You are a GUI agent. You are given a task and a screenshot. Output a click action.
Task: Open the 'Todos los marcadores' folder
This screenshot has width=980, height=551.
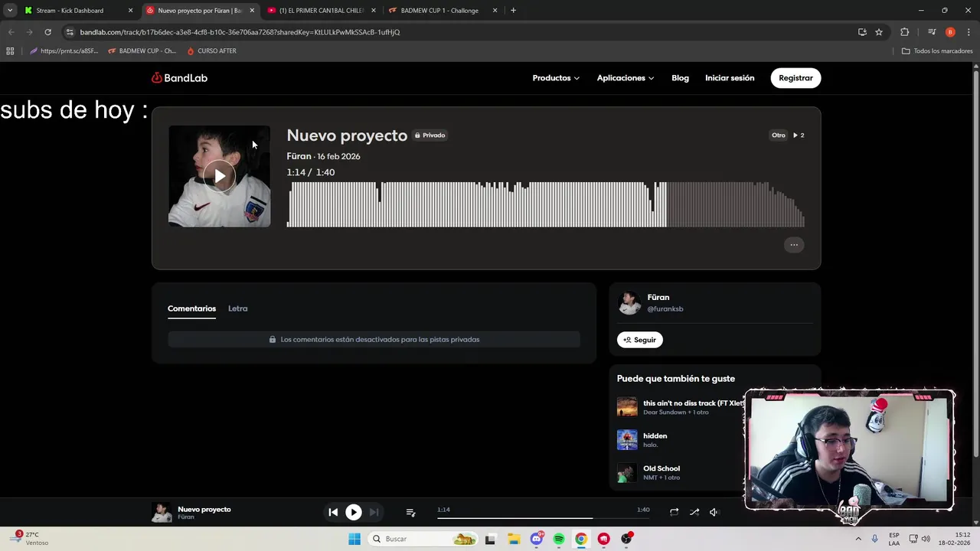coord(937,51)
